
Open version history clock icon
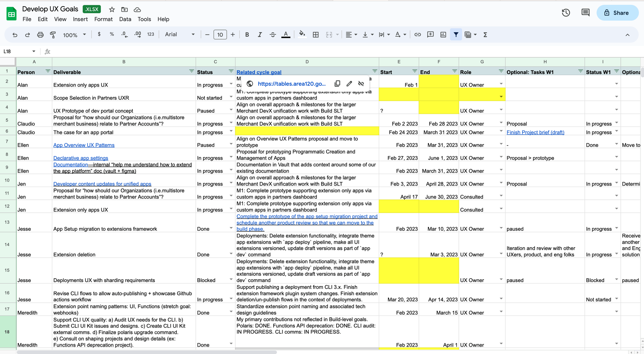pos(566,13)
